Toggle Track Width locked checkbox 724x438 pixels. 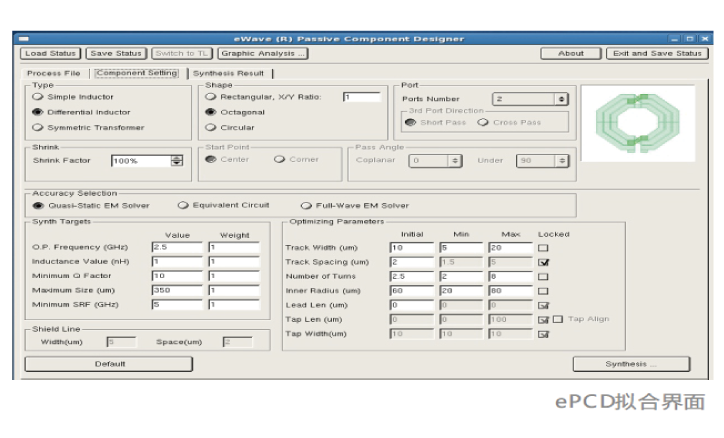[x=543, y=248]
